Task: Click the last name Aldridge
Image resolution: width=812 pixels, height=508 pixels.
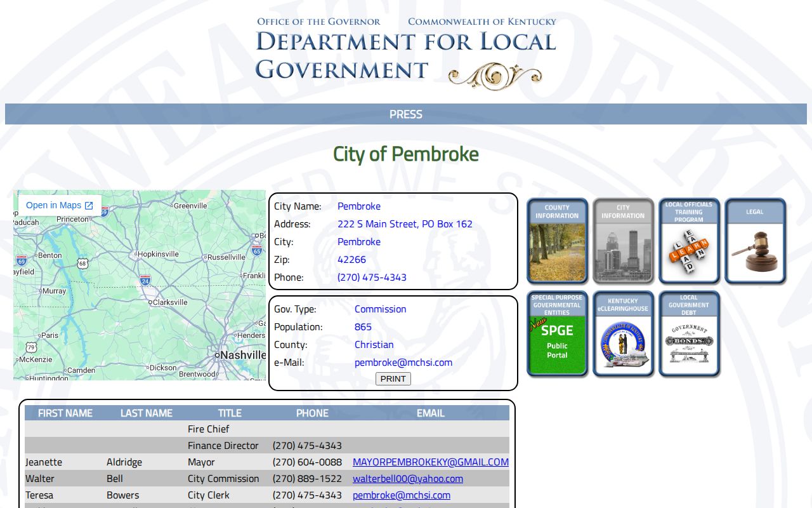Action: click(x=124, y=462)
